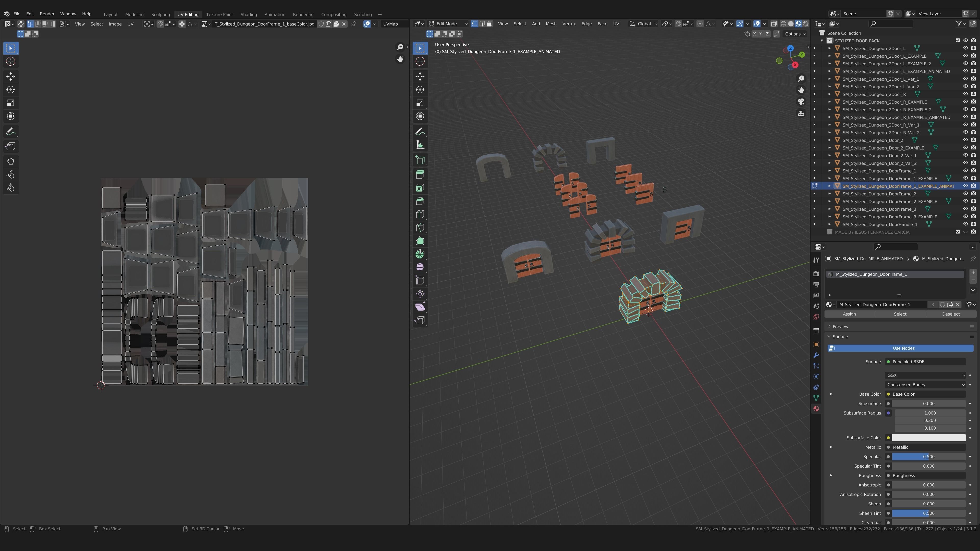The width and height of the screenshot is (980, 551).
Task: Select the Bevel tool
Action: point(420,201)
